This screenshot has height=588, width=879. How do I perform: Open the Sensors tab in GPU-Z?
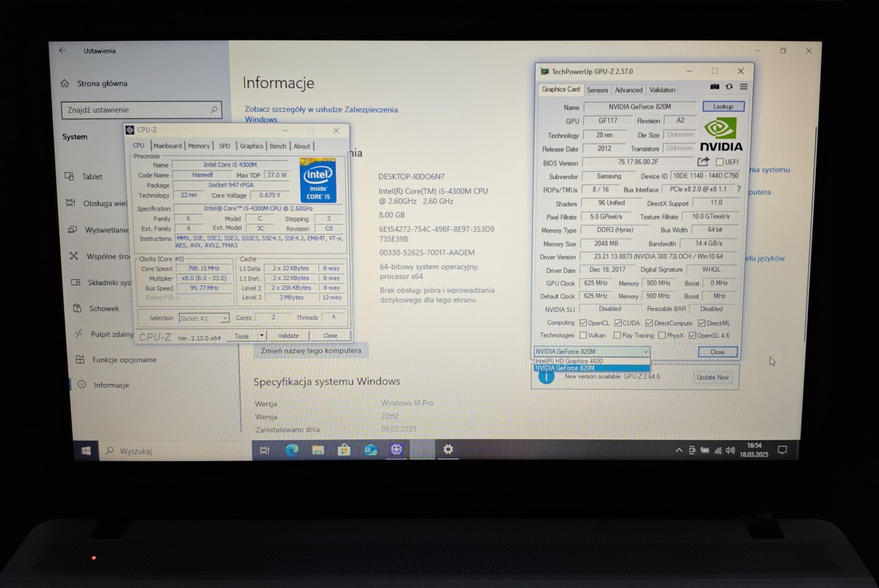[597, 90]
